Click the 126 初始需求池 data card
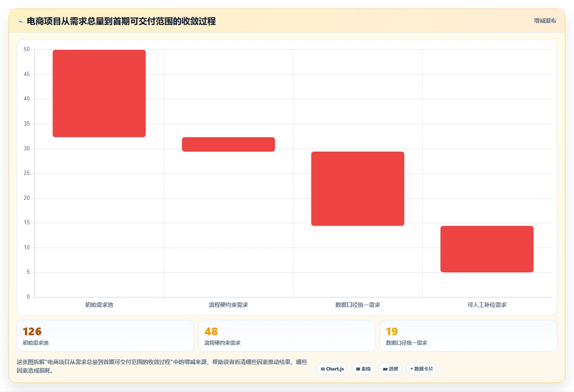Screen dimensions: 574x392 point(105,336)
